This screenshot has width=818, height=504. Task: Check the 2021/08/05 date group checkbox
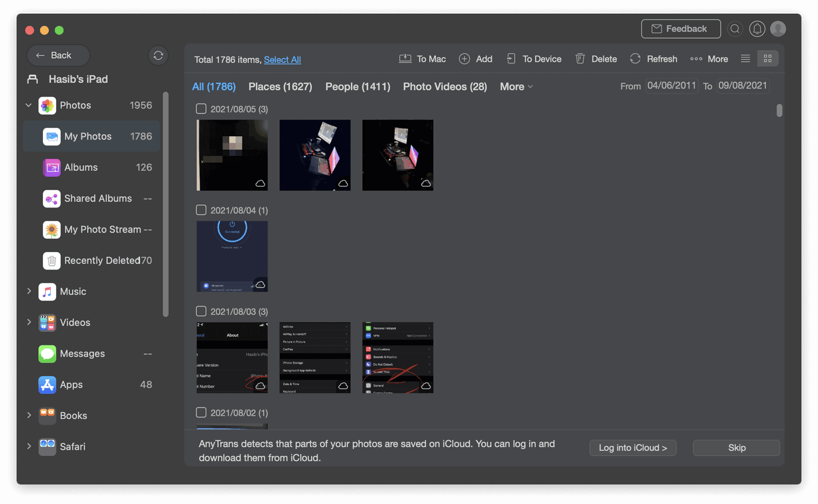[x=201, y=108]
